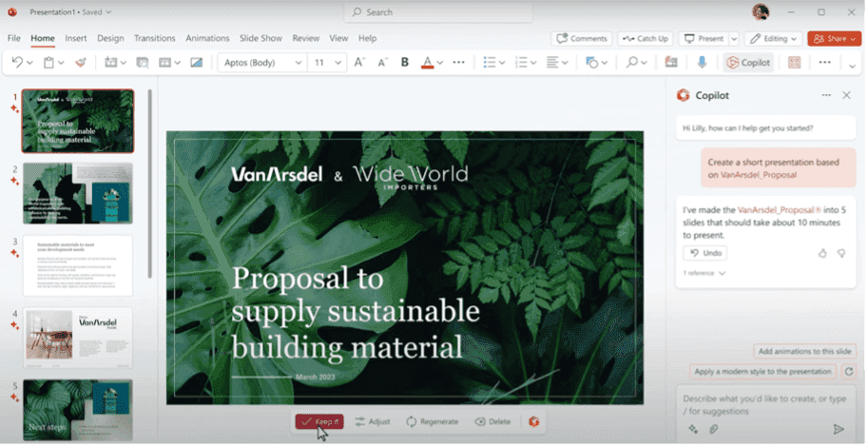
Task: Expand the slide layout dropdown arrow
Action: (x=177, y=63)
